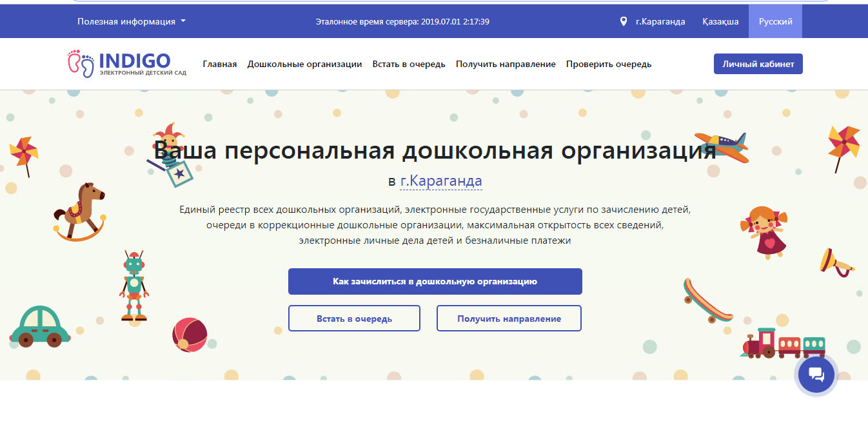868x423 pixels.
Task: Open the Дошкольные организации menu item
Action: pos(304,64)
